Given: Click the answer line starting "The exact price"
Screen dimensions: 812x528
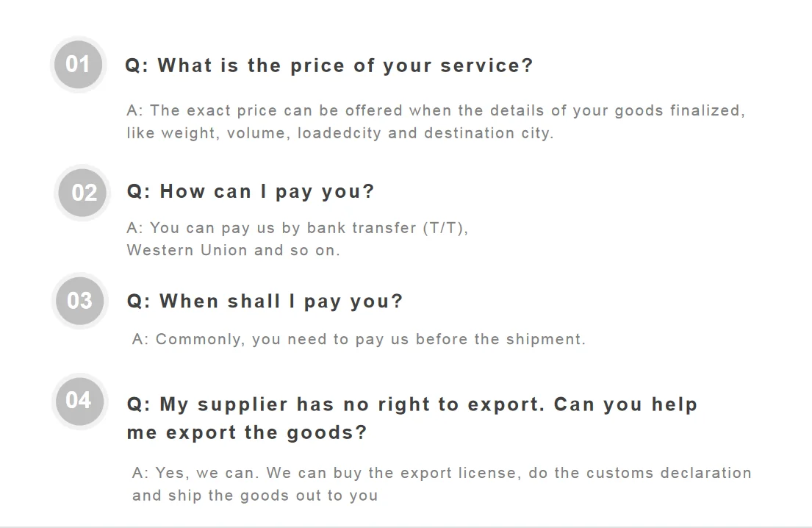Looking at the screenshot, I should tap(436, 111).
